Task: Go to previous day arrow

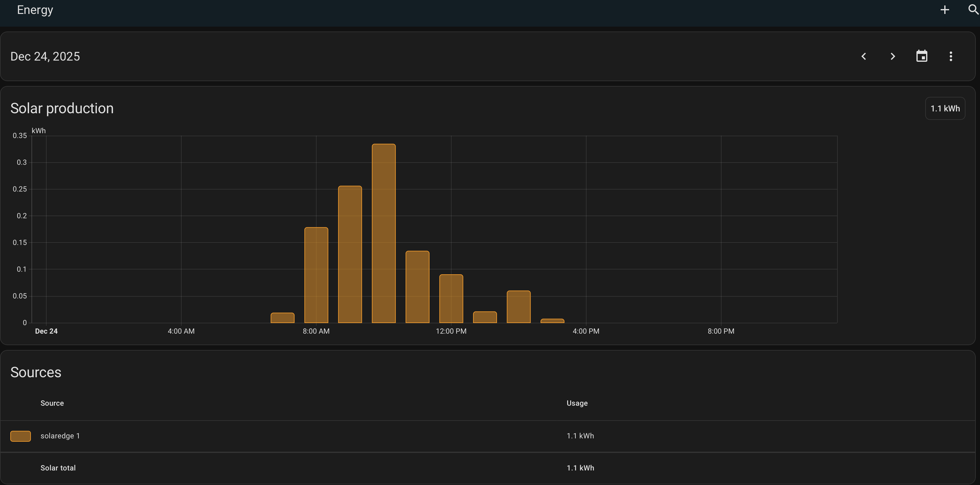Action: (863, 56)
